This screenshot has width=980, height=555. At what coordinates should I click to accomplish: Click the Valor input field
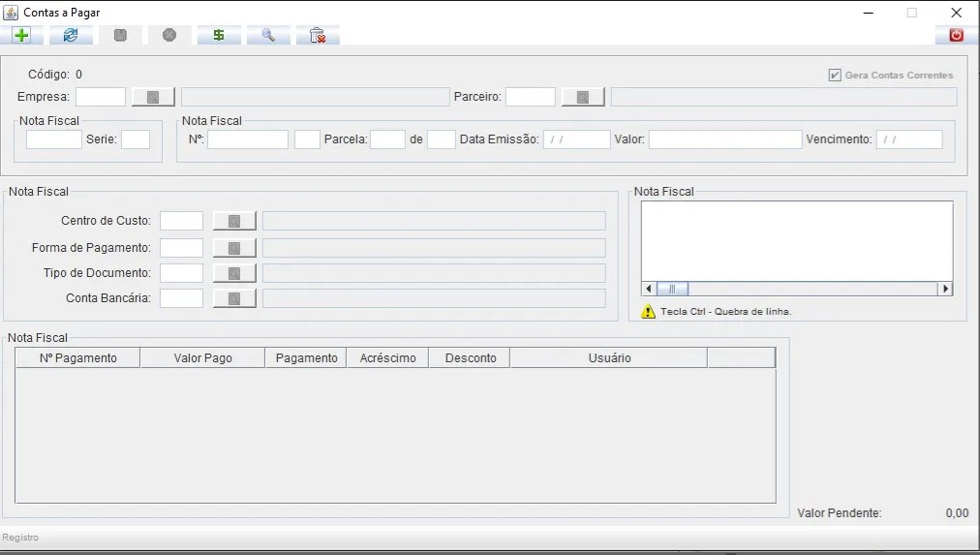pyautogui.click(x=725, y=139)
